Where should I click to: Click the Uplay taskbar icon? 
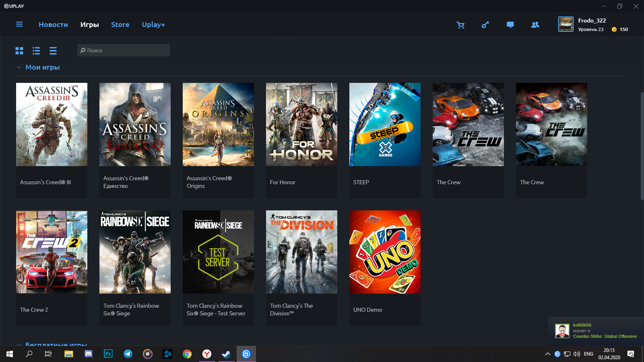click(246, 354)
